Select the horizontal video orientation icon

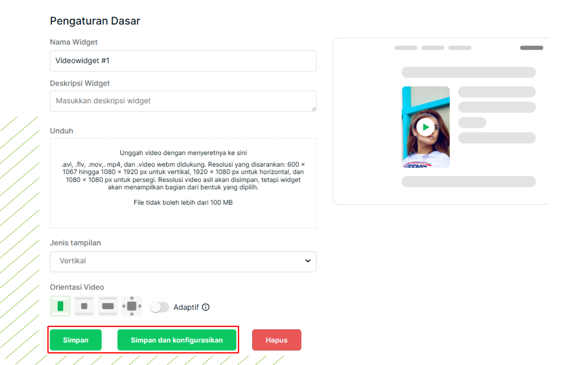(x=108, y=306)
